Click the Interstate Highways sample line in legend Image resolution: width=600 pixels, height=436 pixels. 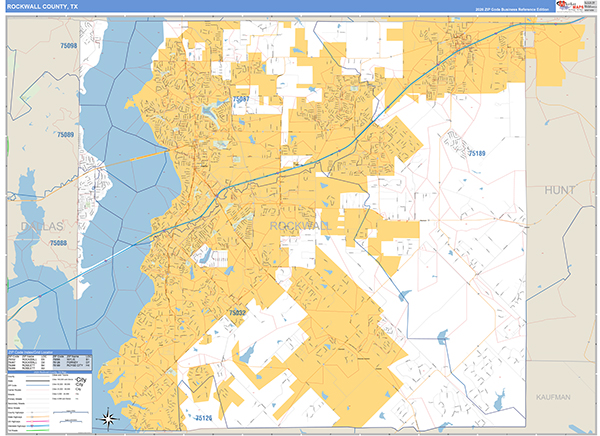38,426
